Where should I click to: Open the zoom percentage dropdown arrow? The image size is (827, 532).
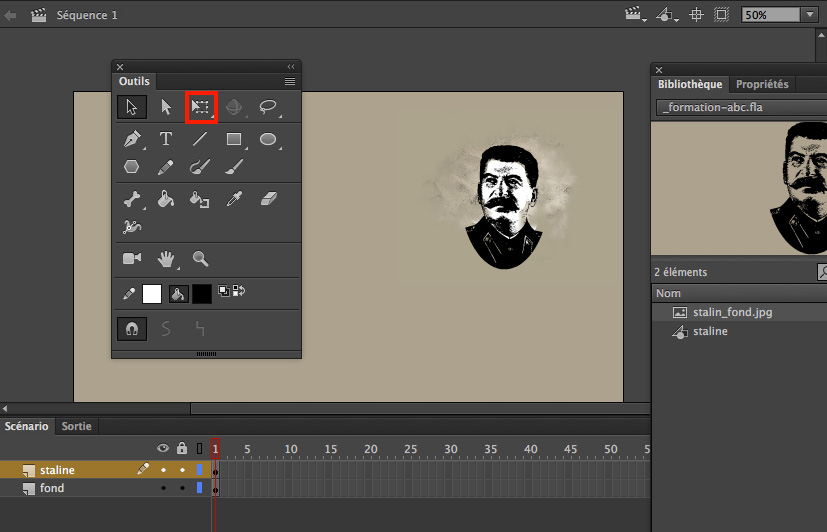pyautogui.click(x=810, y=15)
